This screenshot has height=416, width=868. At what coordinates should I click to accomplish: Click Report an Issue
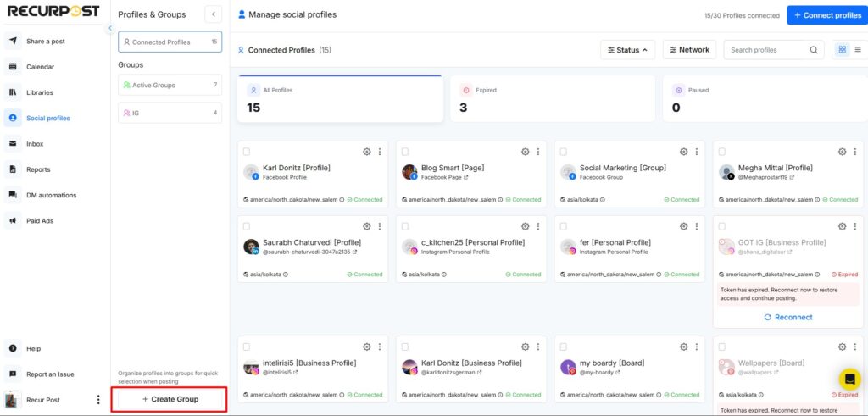coord(50,374)
